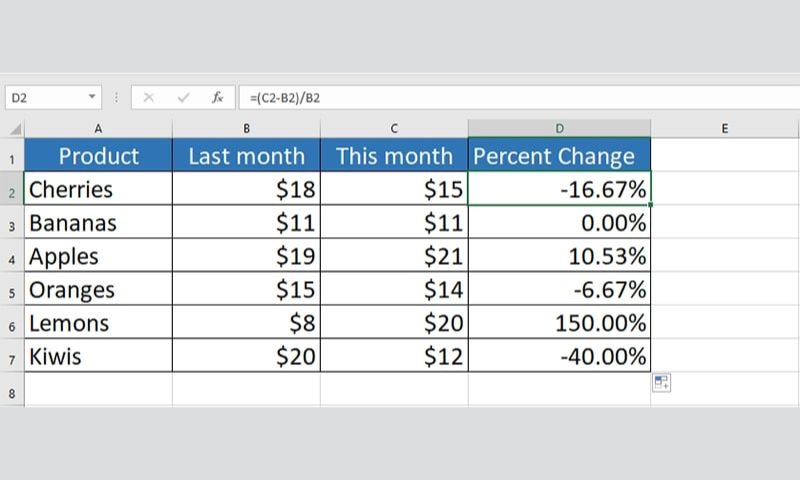Image resolution: width=800 pixels, height=480 pixels.
Task: Select row 6 header
Action: tap(12, 322)
